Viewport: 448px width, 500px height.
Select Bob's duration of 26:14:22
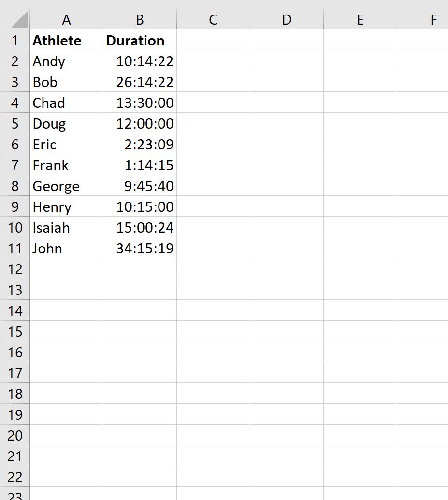pyautogui.click(x=139, y=82)
